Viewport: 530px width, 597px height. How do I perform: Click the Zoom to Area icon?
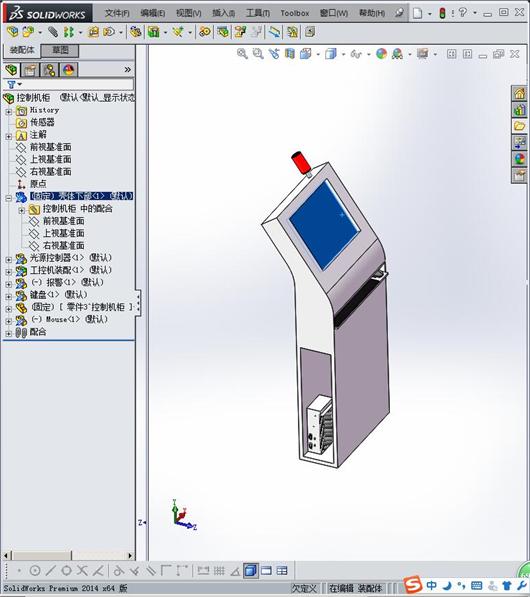(258, 54)
